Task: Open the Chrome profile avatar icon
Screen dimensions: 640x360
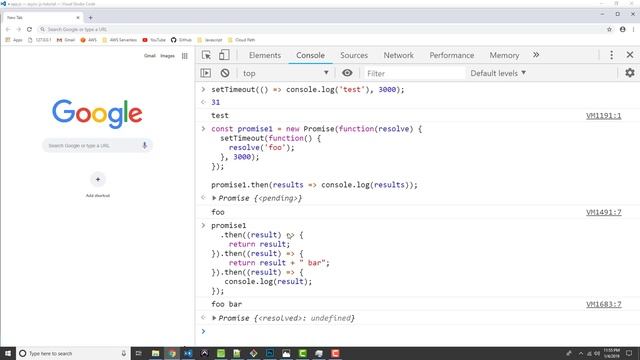Action: (622, 29)
